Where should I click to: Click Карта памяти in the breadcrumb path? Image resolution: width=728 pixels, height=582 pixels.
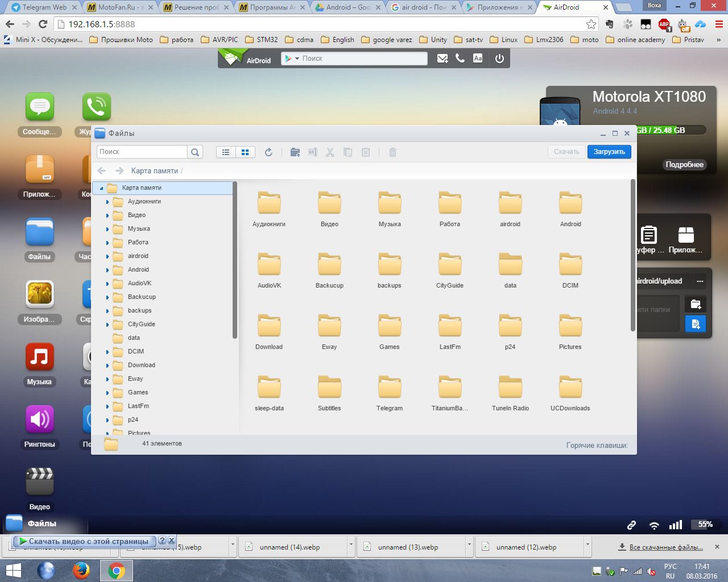click(x=154, y=171)
